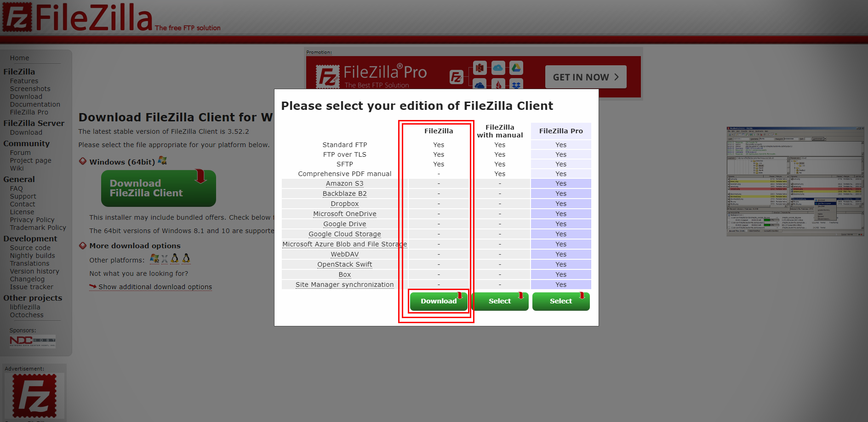The width and height of the screenshot is (868, 422).
Task: Open the Contact link
Action: (x=23, y=204)
